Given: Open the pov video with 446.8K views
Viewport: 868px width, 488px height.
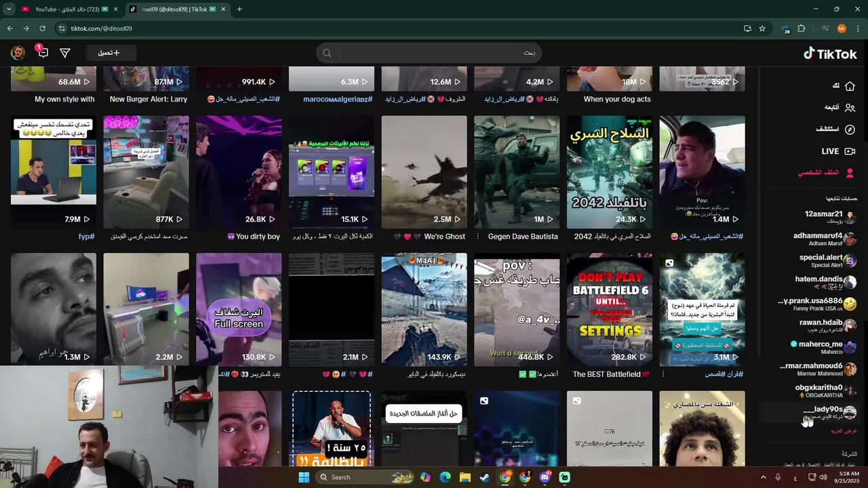Looking at the screenshot, I should pyautogui.click(x=517, y=310).
